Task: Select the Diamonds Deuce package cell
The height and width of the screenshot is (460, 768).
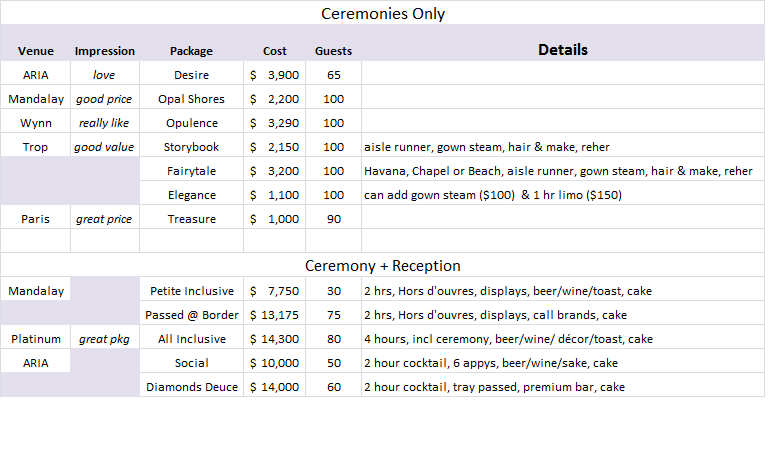Action: pyautogui.click(x=192, y=387)
